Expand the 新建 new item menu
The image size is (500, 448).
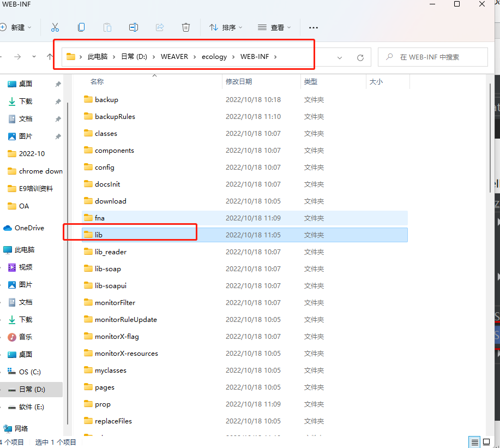(x=16, y=27)
